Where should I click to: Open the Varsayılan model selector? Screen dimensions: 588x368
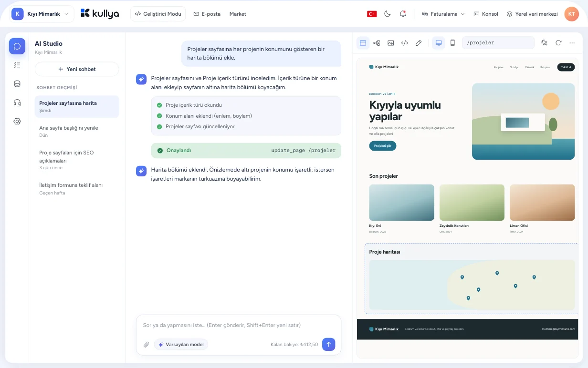tap(181, 345)
